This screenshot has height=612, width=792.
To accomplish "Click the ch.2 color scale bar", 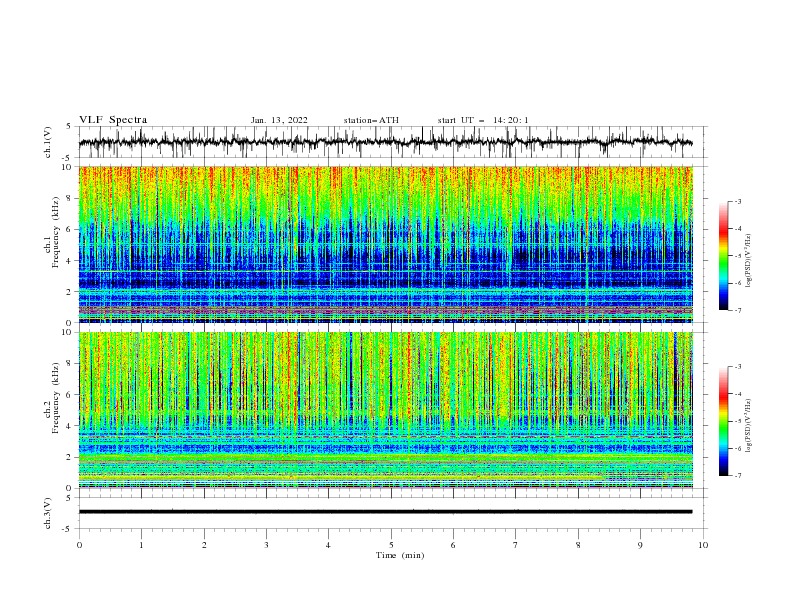I will pyautogui.click(x=723, y=421).
